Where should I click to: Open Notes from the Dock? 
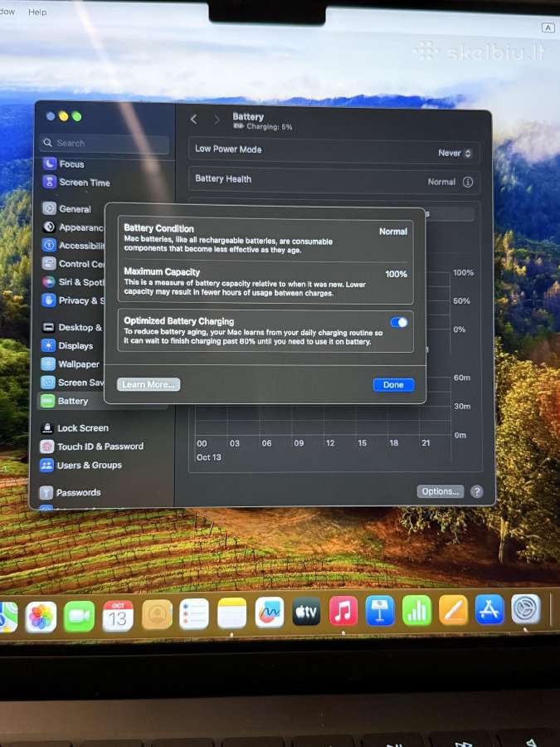[x=232, y=613]
